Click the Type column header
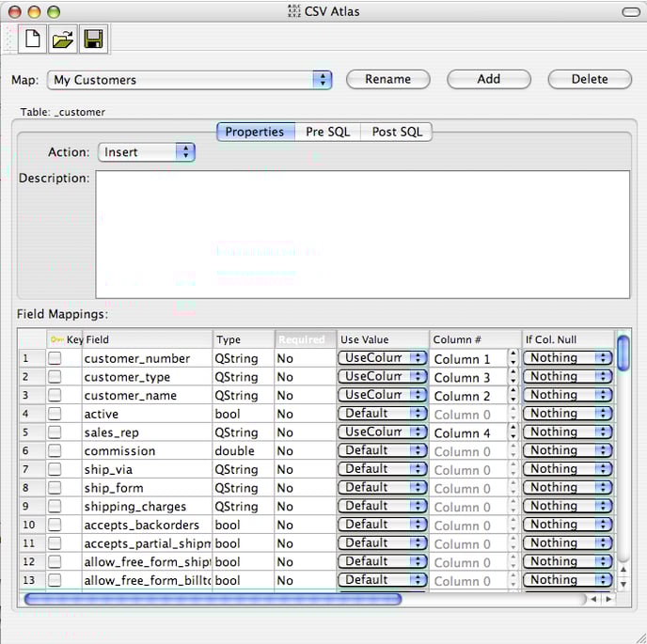 [244, 339]
